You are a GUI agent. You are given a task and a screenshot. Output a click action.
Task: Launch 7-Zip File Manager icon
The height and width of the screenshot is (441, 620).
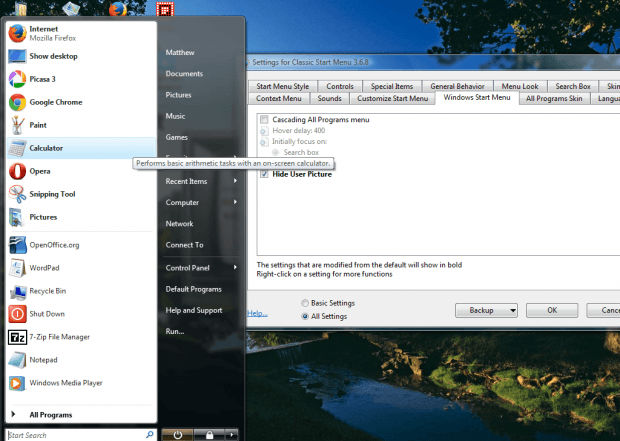(17, 337)
